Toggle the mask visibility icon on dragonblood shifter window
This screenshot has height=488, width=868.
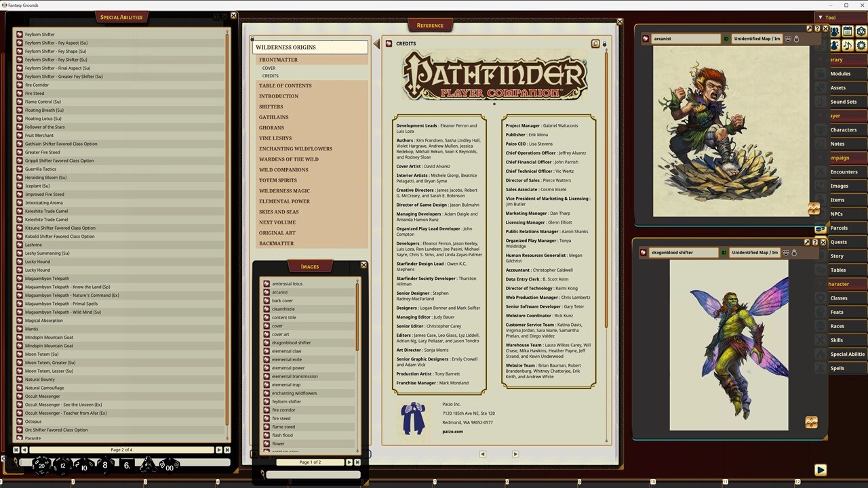pyautogui.click(x=786, y=252)
